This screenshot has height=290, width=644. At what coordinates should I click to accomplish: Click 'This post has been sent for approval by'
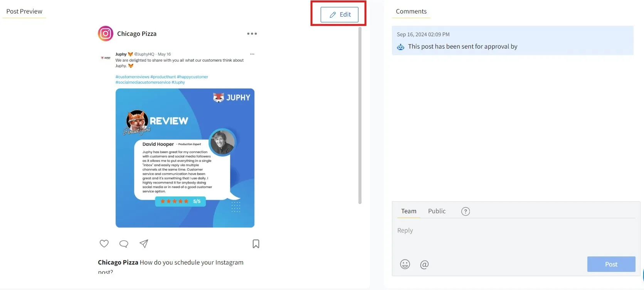click(462, 46)
